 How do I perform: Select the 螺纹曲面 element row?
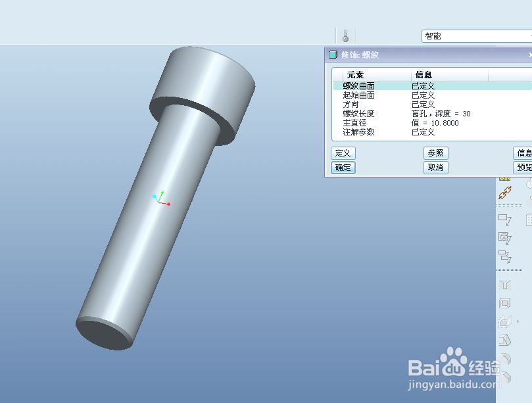coord(433,86)
